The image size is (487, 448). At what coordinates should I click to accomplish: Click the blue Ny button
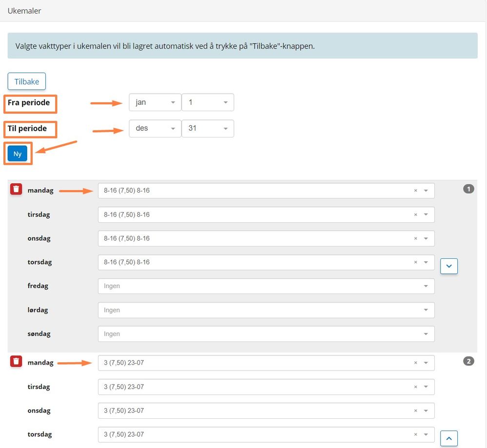pos(18,154)
